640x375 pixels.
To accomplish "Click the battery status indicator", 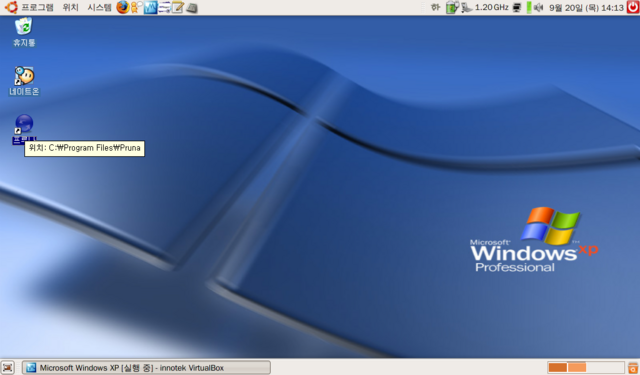I will (451, 7).
